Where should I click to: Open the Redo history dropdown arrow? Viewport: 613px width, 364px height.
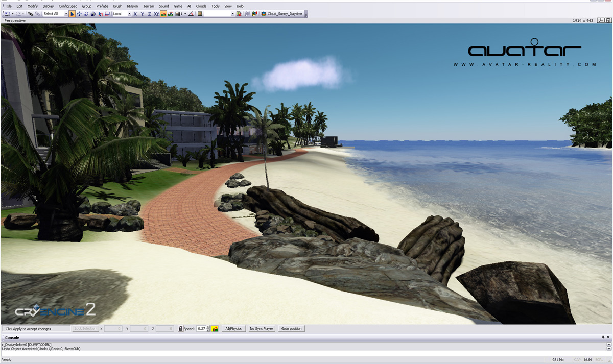[x=23, y=14]
